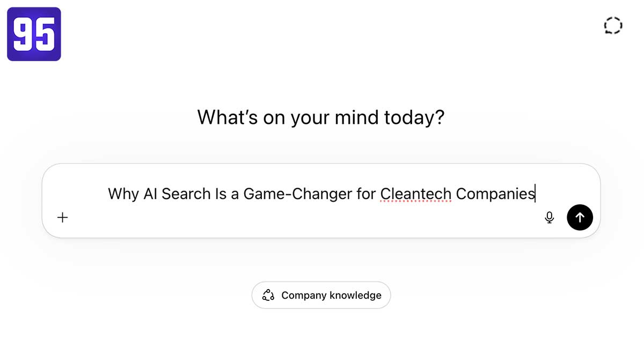Screen dimensions: 644x362
Task: Place cursor on the word "Companies"
Action: tap(495, 194)
